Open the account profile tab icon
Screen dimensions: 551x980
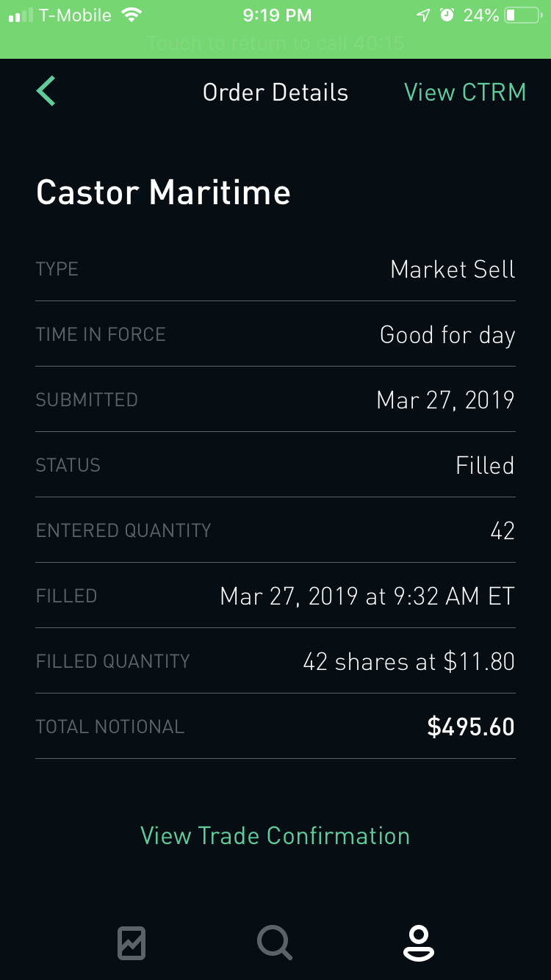point(418,943)
